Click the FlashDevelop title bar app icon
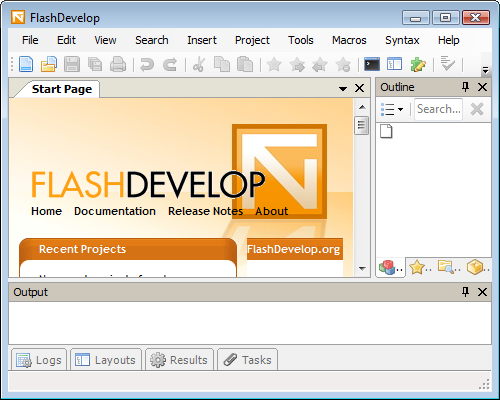 [x=18, y=17]
